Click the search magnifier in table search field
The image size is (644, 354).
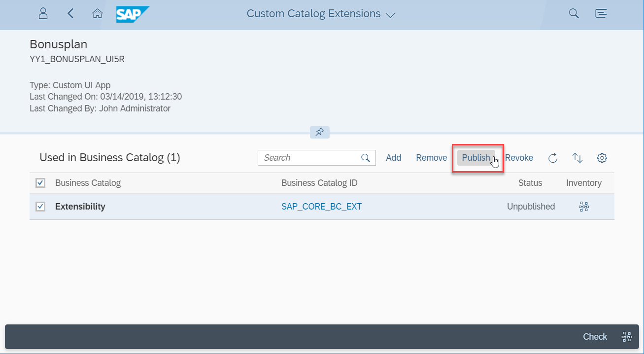pyautogui.click(x=366, y=158)
